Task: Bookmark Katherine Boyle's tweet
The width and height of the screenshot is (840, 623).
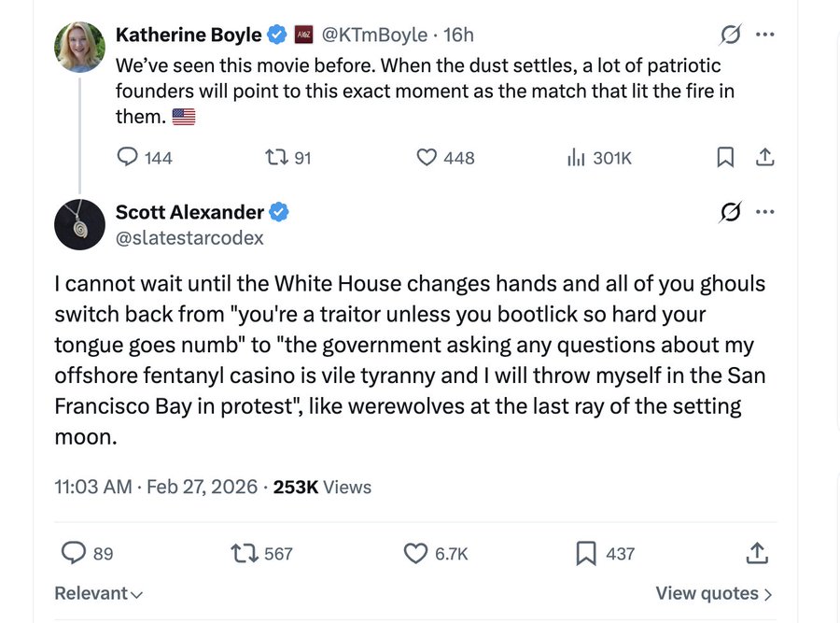Action: 724,158
